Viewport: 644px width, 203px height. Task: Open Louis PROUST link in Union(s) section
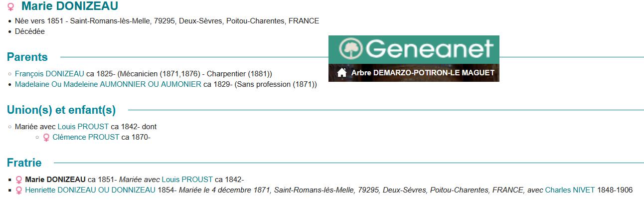83,127
